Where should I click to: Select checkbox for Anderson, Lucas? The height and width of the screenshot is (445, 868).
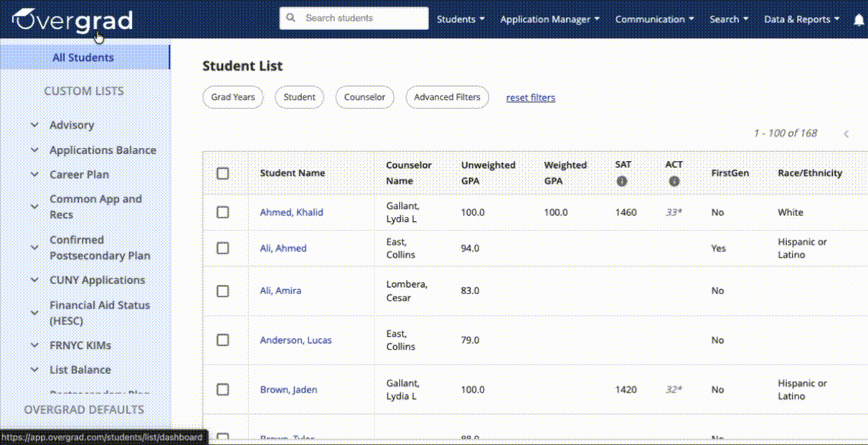(223, 340)
